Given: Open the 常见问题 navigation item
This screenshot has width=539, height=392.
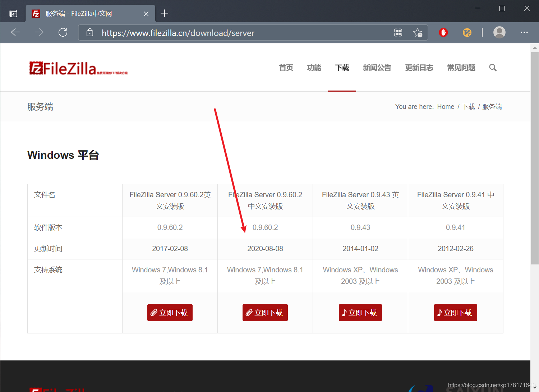Looking at the screenshot, I should click(x=461, y=68).
